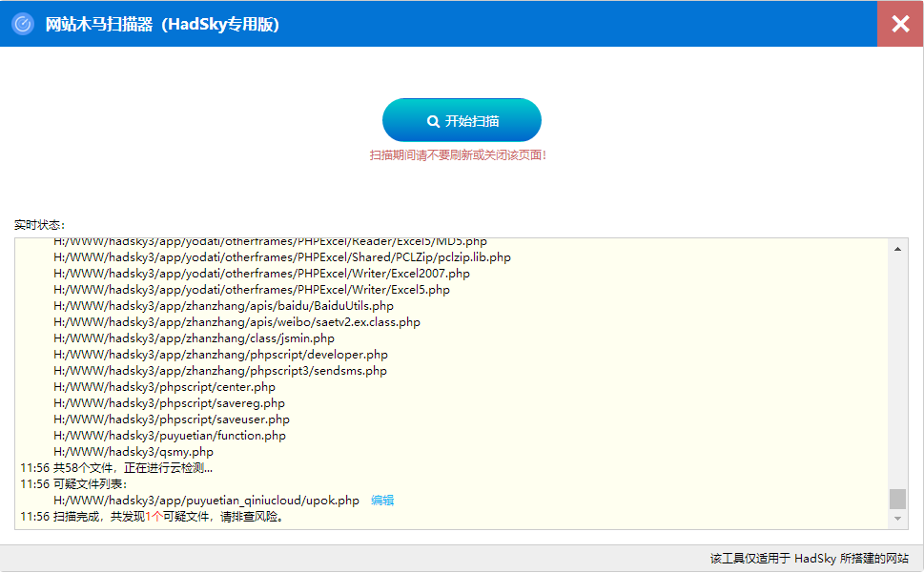Click the 实时状态 label
This screenshot has width=924, height=573.
point(39,225)
